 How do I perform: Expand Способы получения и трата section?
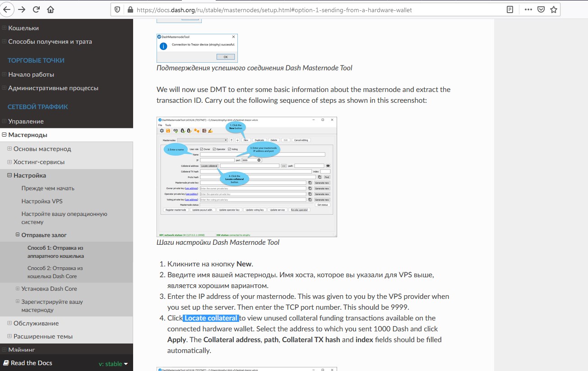[x=4, y=41]
